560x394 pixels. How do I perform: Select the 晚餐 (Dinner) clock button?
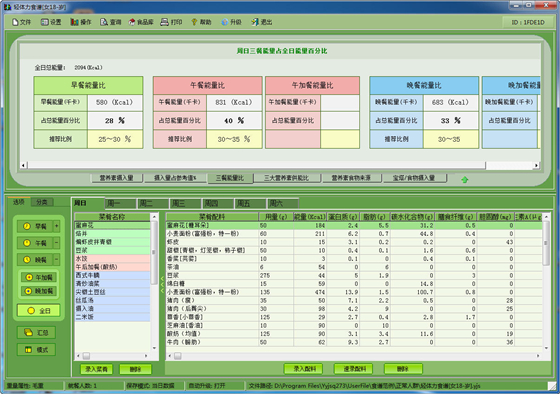click(x=35, y=260)
